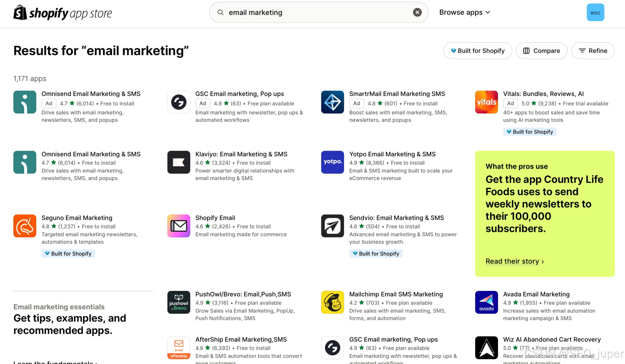
Task: Toggle the Built for Shopify filter
Action: click(477, 51)
